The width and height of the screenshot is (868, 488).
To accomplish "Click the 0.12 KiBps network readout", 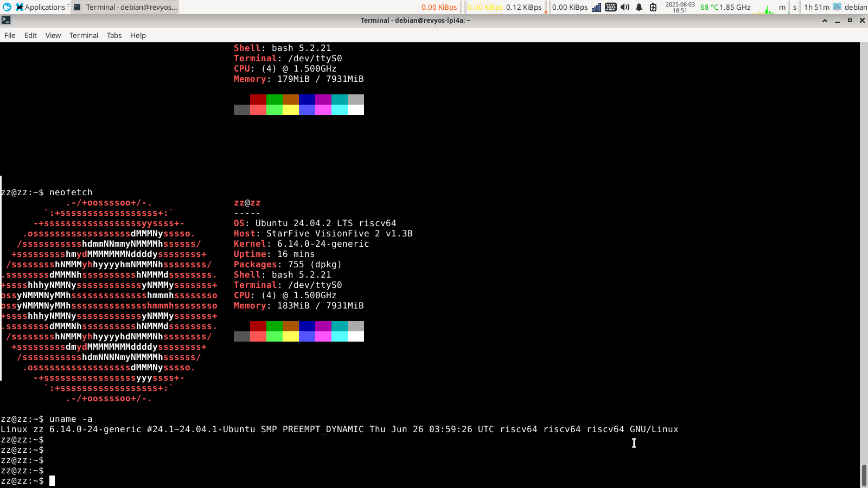I will (524, 7).
